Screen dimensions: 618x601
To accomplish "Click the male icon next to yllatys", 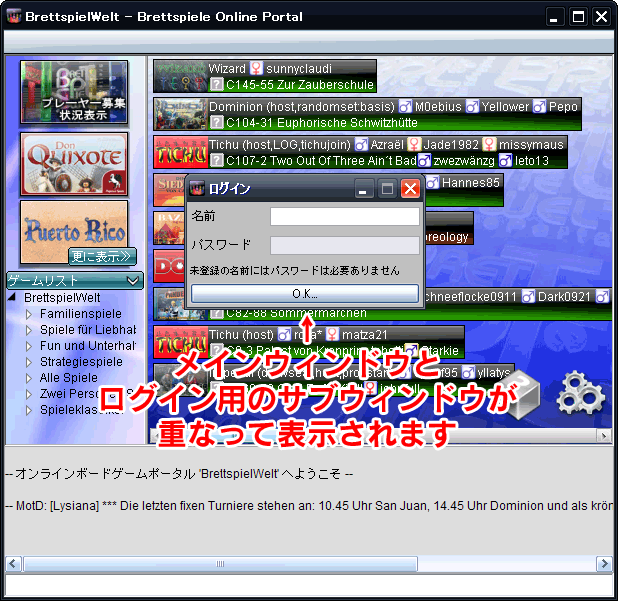I will (468, 372).
